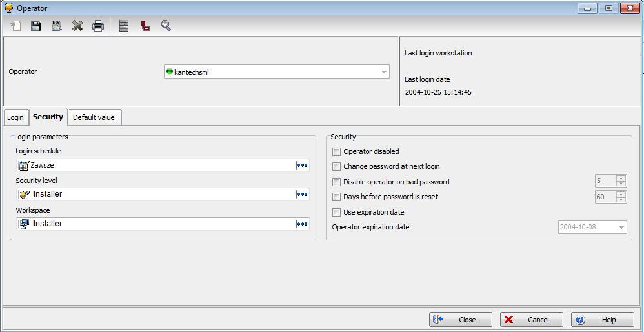This screenshot has height=332, width=644.
Task: Increase the bad password count spinner
Action: 621,179
